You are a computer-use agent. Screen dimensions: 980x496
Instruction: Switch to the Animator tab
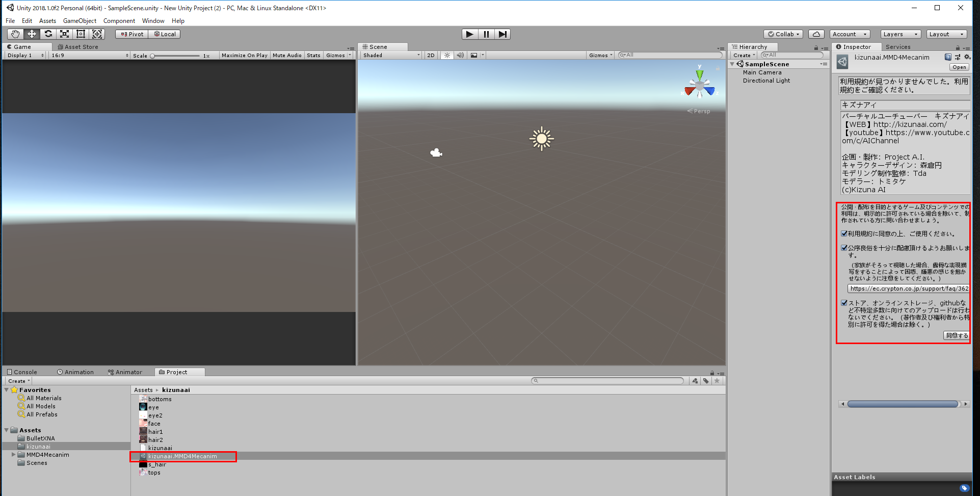[x=125, y=372]
